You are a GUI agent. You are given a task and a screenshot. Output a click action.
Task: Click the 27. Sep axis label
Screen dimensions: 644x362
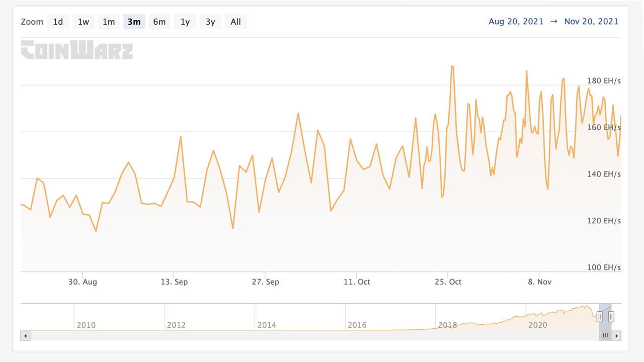tap(265, 282)
